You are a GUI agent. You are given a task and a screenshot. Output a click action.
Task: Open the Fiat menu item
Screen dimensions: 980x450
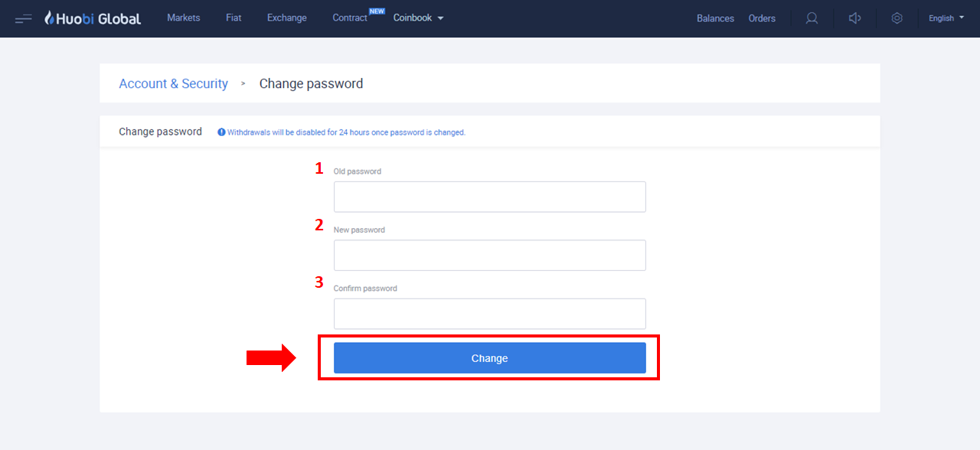coord(234,18)
